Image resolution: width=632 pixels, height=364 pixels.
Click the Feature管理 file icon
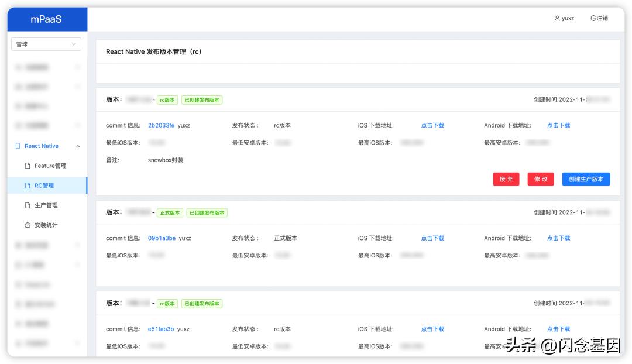28,166
